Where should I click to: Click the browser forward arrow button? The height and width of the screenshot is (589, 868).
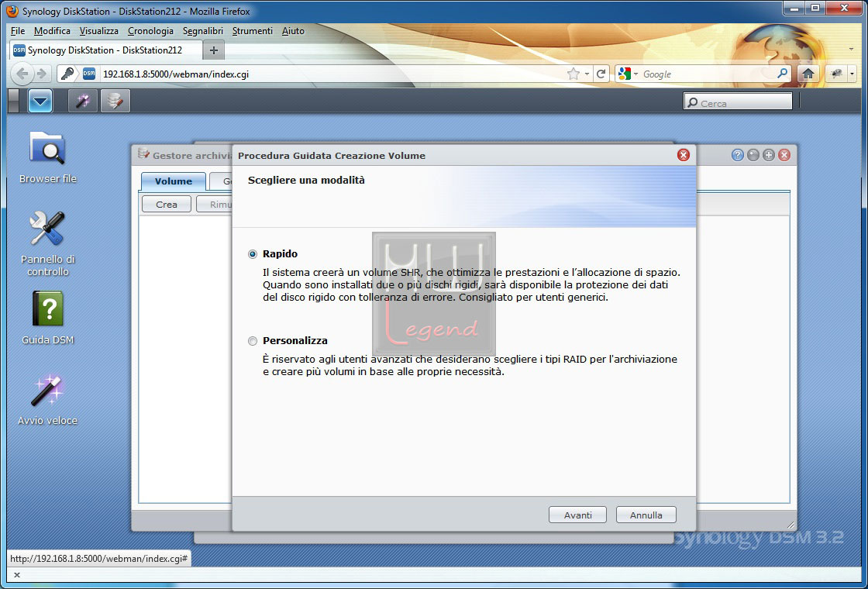click(x=42, y=74)
